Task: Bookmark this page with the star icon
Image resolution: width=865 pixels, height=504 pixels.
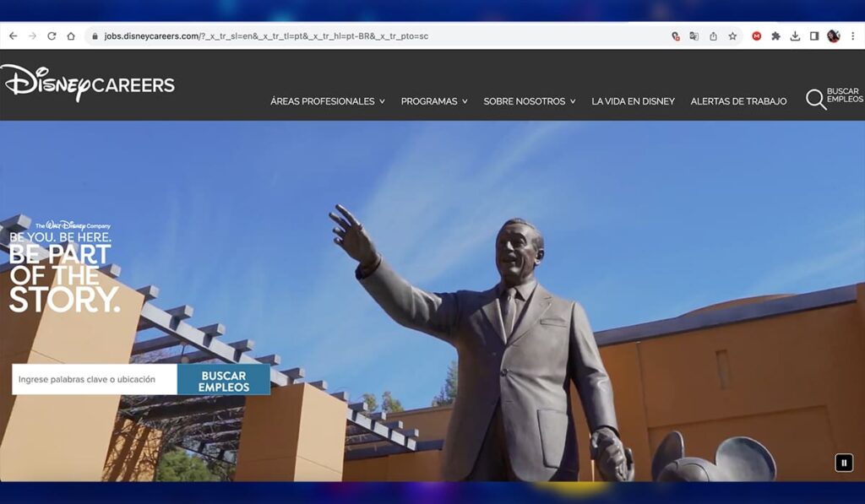Action: click(732, 36)
